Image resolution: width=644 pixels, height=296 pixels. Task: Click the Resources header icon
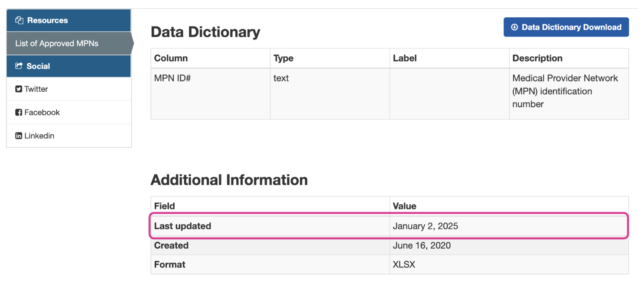(x=19, y=20)
